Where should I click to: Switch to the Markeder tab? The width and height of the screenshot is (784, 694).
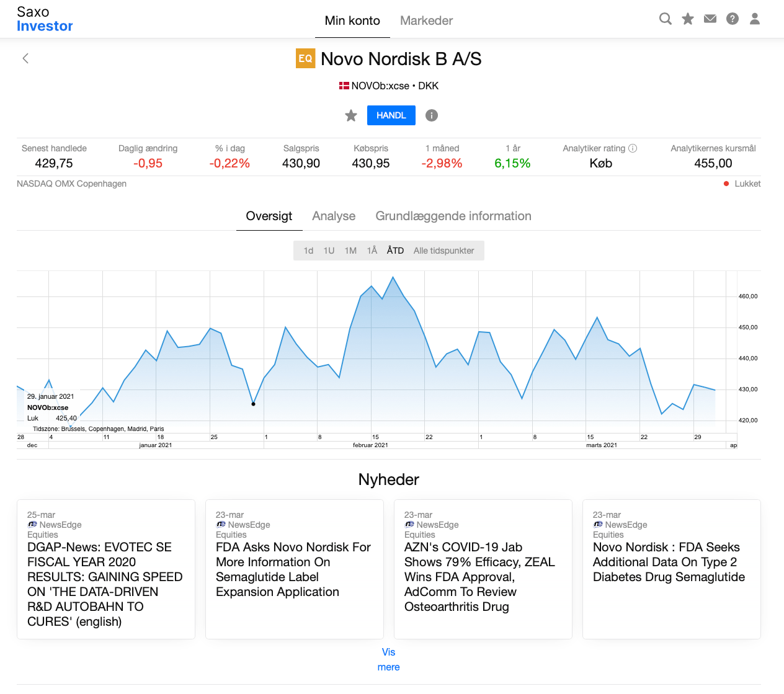point(426,20)
